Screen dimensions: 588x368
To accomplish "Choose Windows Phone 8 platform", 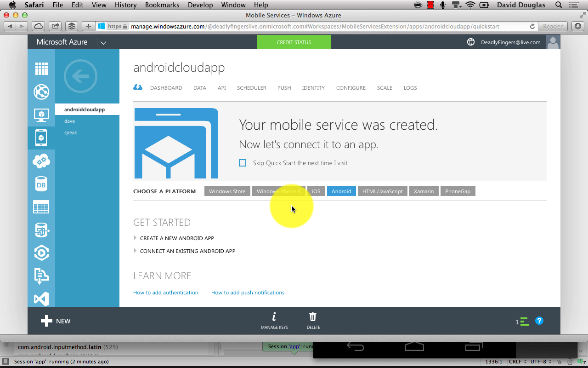I will tap(278, 191).
